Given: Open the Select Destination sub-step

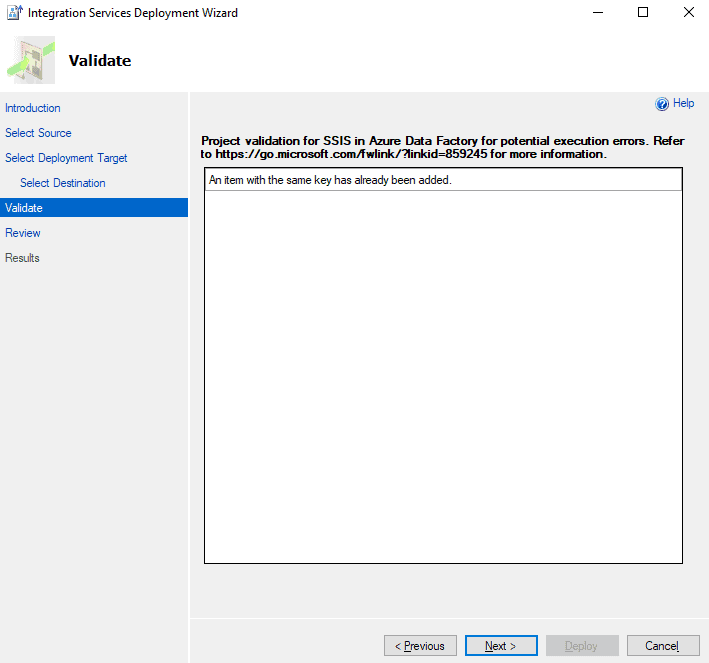Looking at the screenshot, I should (x=63, y=183).
